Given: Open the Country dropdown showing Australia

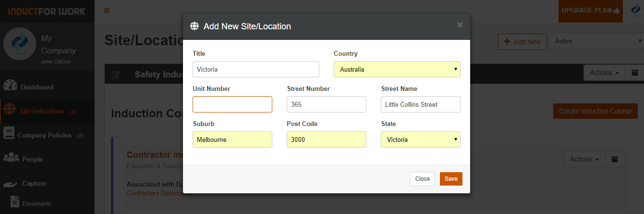Looking at the screenshot, I should [397, 69].
